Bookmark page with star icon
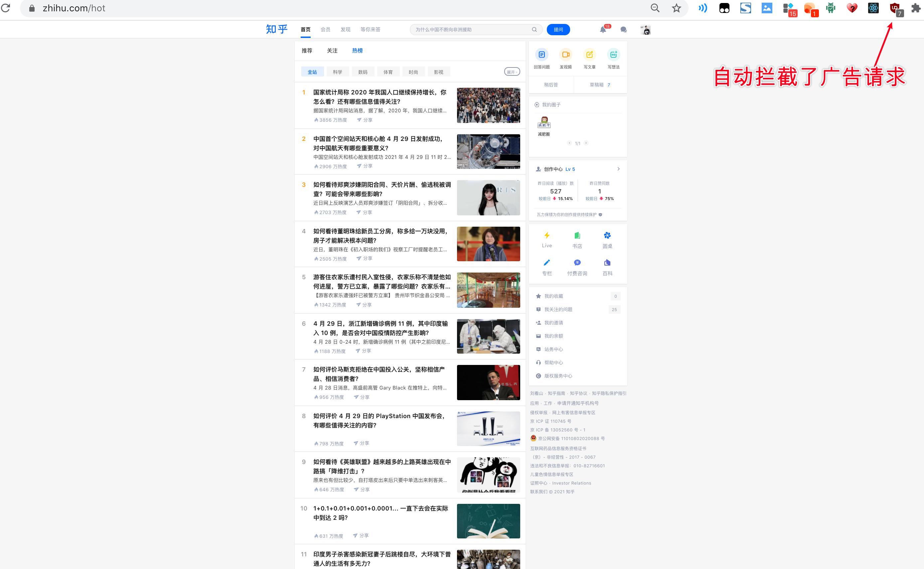 pyautogui.click(x=676, y=8)
